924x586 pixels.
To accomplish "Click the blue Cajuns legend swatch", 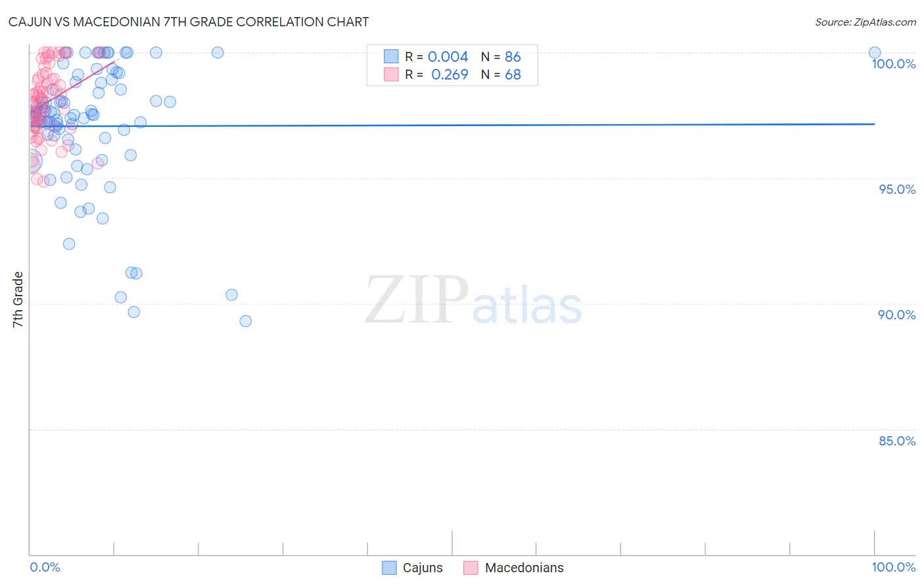I will tap(389, 568).
